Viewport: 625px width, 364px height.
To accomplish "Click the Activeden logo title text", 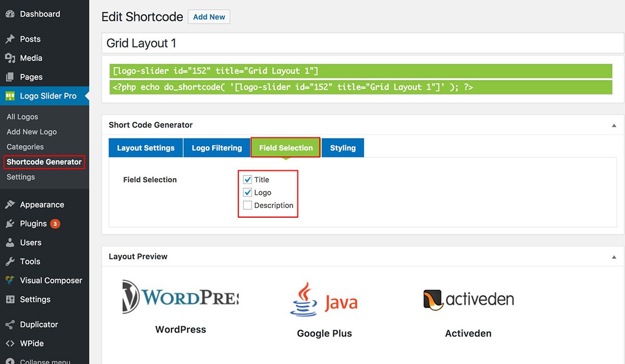I will (468, 333).
